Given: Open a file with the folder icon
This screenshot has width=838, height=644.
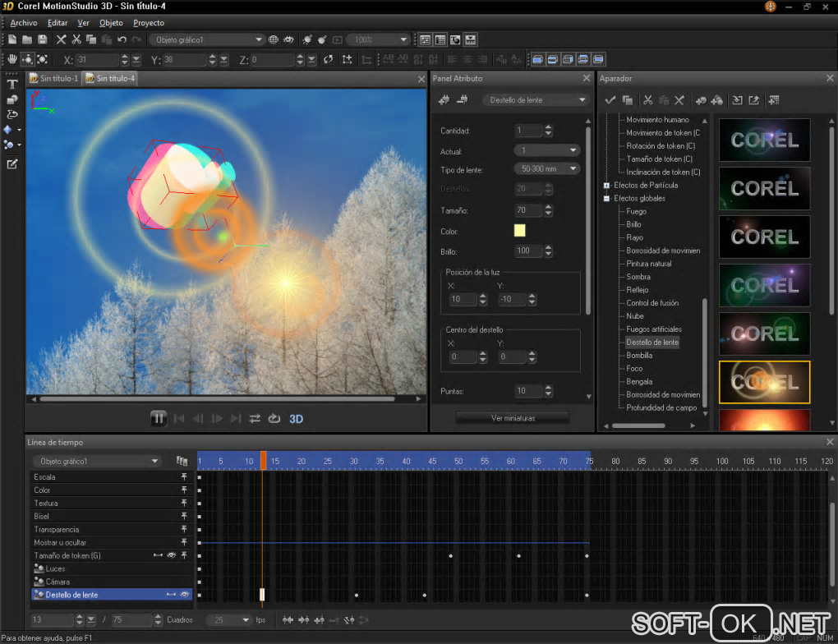Looking at the screenshot, I should pos(27,39).
